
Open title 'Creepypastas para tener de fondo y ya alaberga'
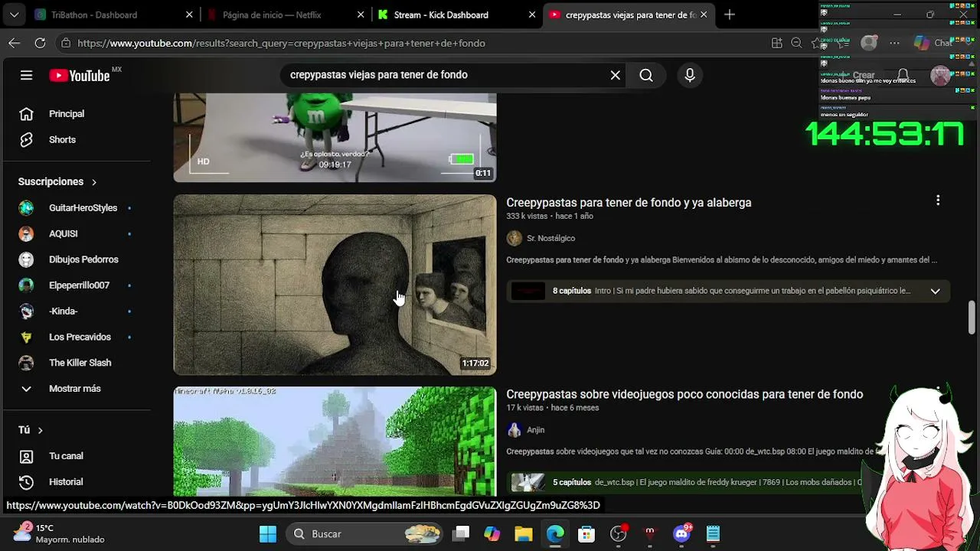pyautogui.click(x=629, y=203)
